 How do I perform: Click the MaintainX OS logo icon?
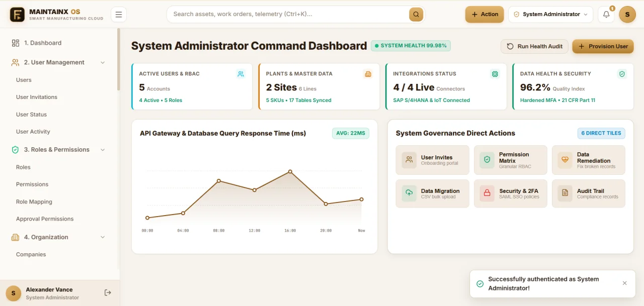[x=17, y=15]
